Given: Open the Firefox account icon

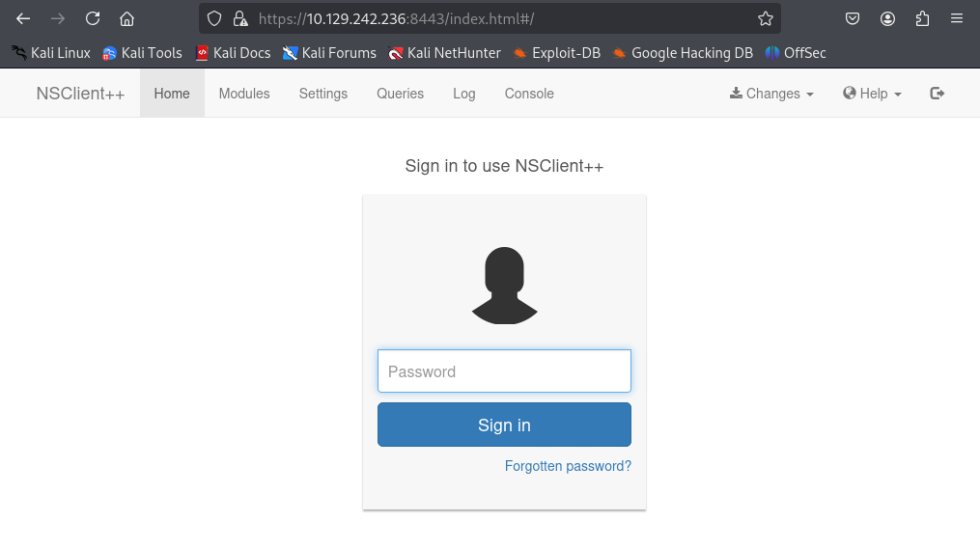Looking at the screenshot, I should click(x=887, y=18).
